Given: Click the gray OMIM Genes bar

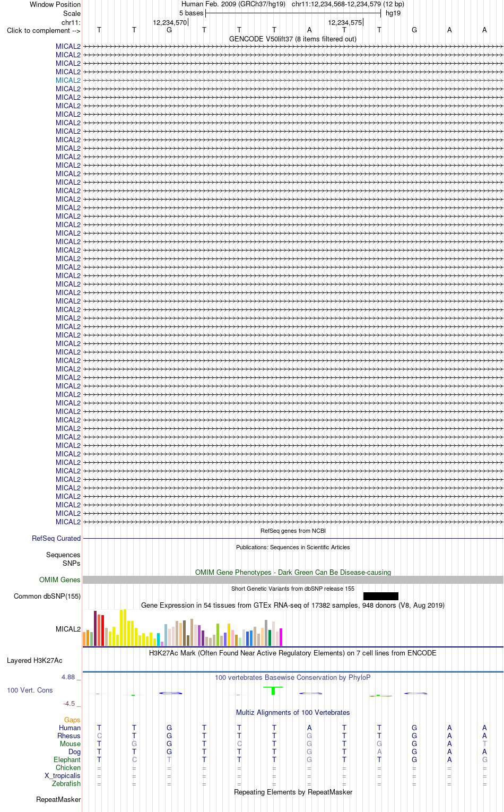Looking at the screenshot, I should point(293,580).
